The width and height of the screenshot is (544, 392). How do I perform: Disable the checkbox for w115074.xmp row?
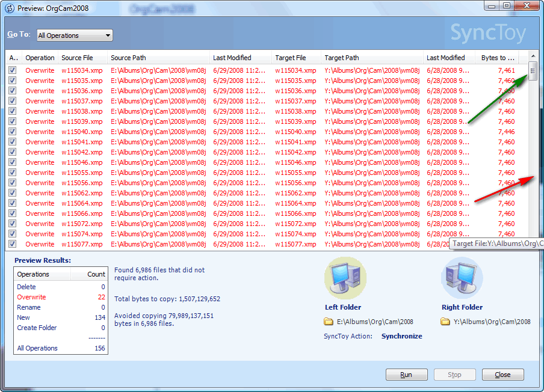point(13,234)
